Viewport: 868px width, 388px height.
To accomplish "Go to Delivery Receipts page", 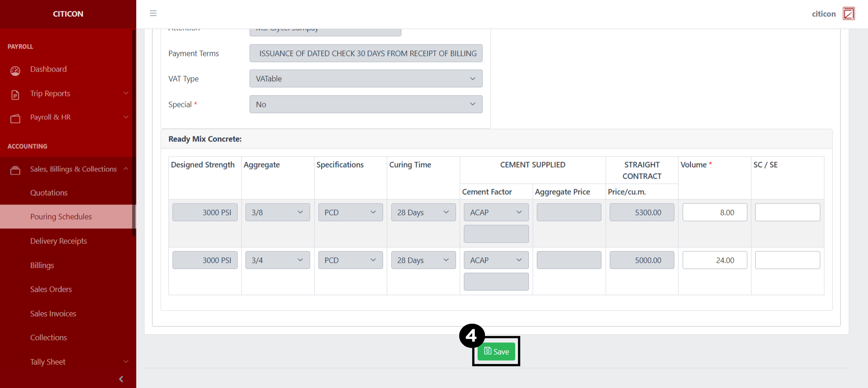I will pyautogui.click(x=58, y=241).
